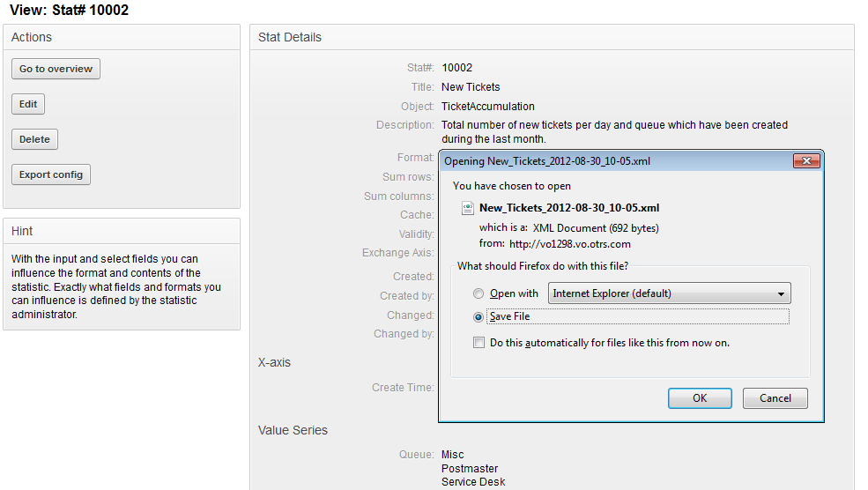Image resolution: width=868 pixels, height=490 pixels.
Task: Click the XML document file icon
Action: click(x=468, y=209)
